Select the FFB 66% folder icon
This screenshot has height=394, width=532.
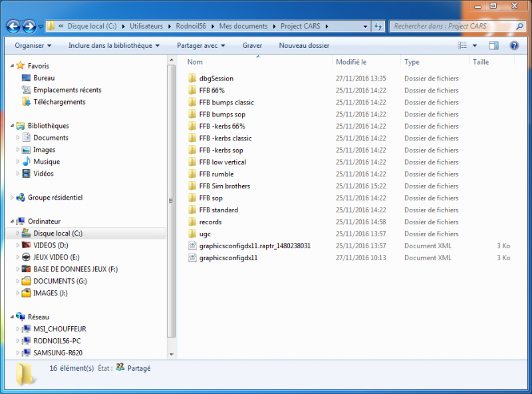click(192, 91)
